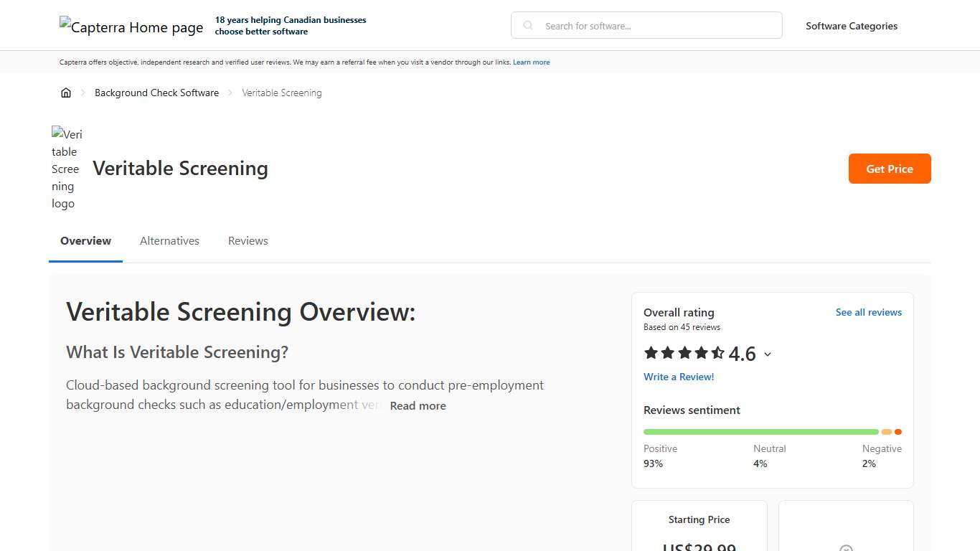
Task: Click the search magnifier icon
Action: (x=527, y=25)
